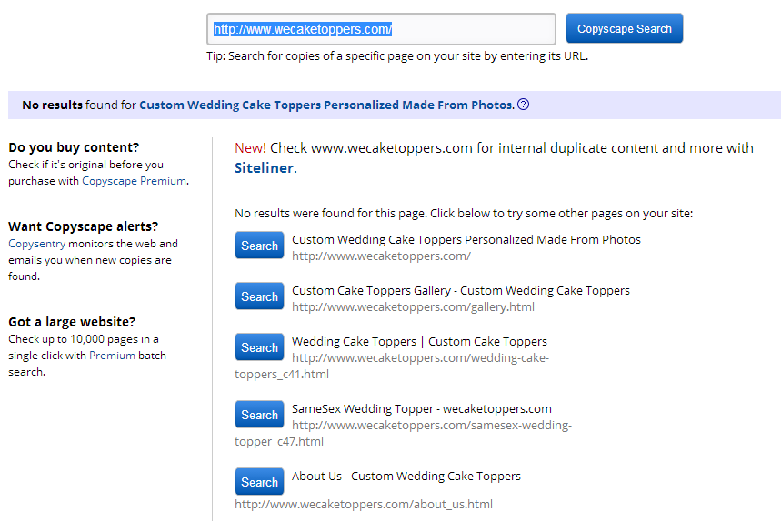This screenshot has height=532, width=781.
Task: Click the 'Tip: Search for copies' hint text
Action: [397, 56]
